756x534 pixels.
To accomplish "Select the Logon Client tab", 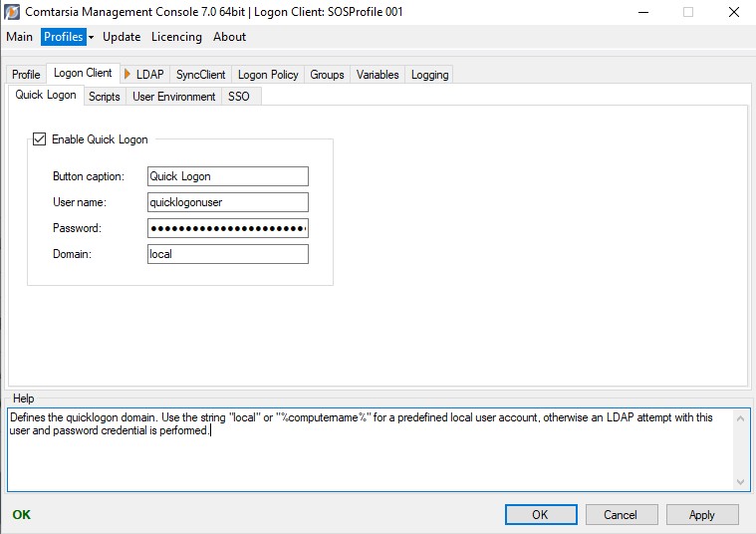I will coord(83,73).
